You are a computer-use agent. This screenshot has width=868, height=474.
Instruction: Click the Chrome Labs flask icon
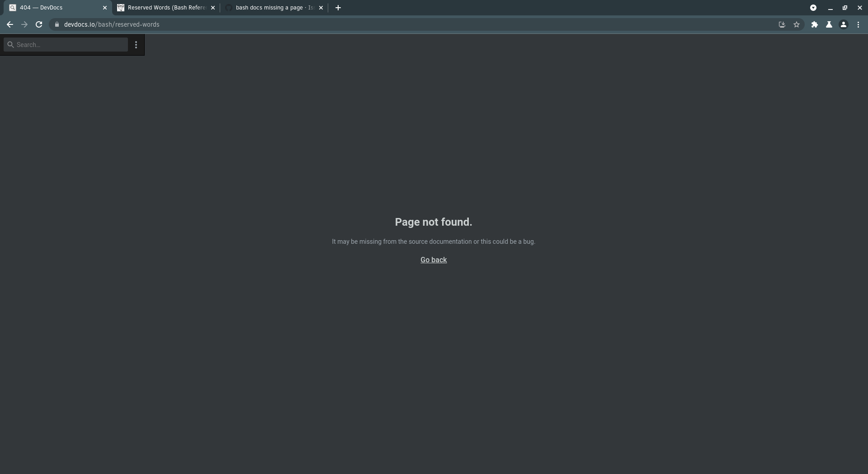click(x=829, y=25)
